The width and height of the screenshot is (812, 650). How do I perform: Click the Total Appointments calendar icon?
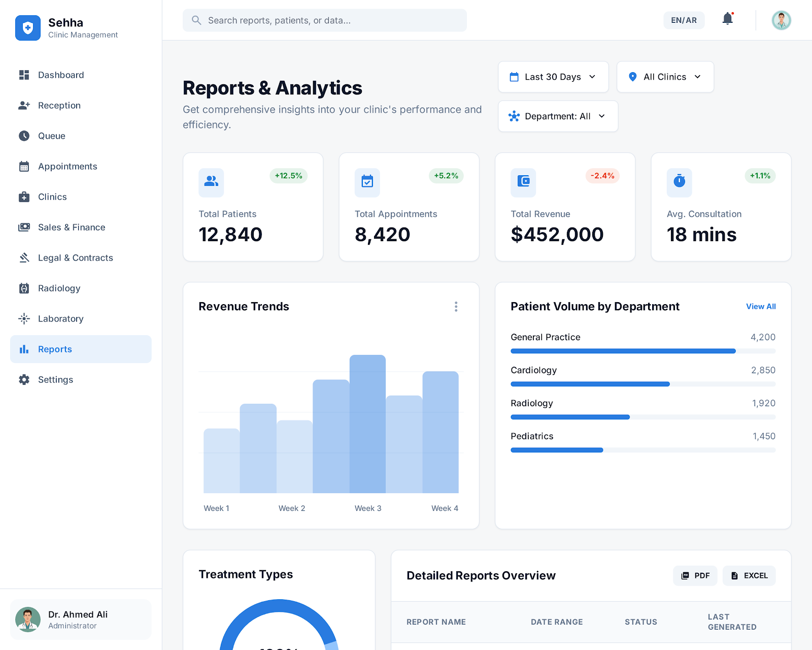tap(367, 181)
